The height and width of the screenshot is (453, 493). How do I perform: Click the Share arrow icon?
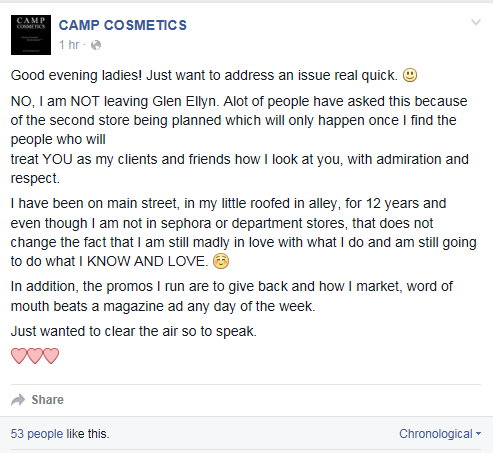tap(18, 400)
